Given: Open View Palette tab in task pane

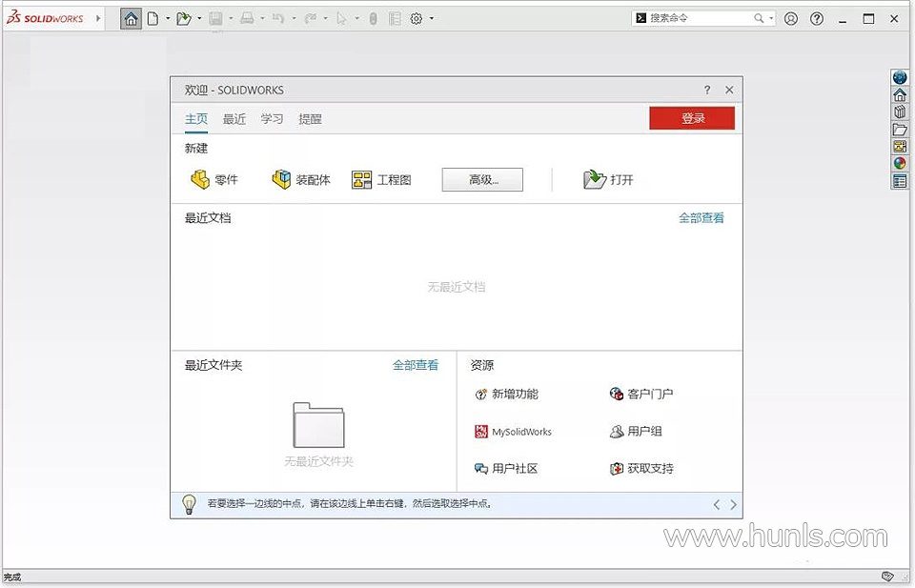Looking at the screenshot, I should [x=900, y=147].
